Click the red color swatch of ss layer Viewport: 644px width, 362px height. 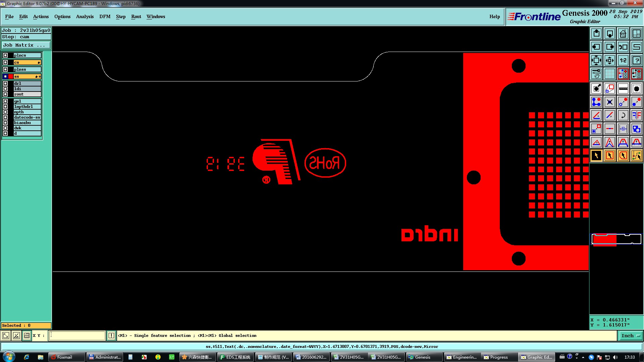tap(11, 76)
